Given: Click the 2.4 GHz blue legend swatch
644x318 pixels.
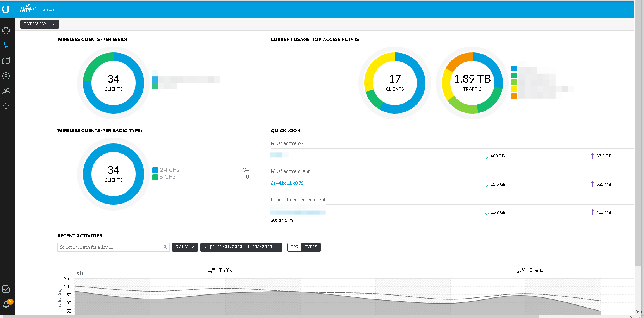Looking at the screenshot, I should click(155, 170).
